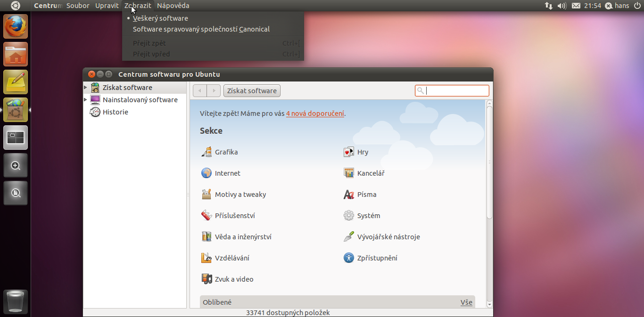Open the Ubuntu logo home button

coord(16,6)
